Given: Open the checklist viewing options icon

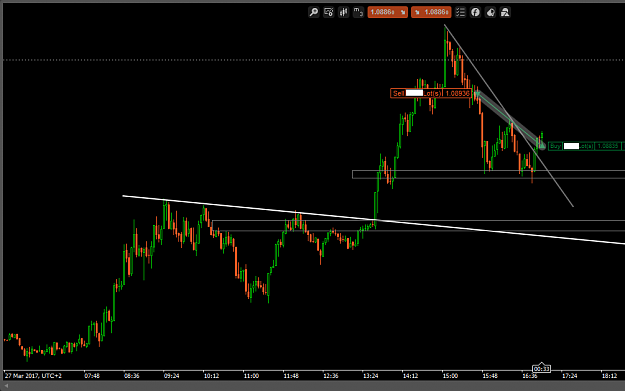Looking at the screenshot, I should click(460, 12).
